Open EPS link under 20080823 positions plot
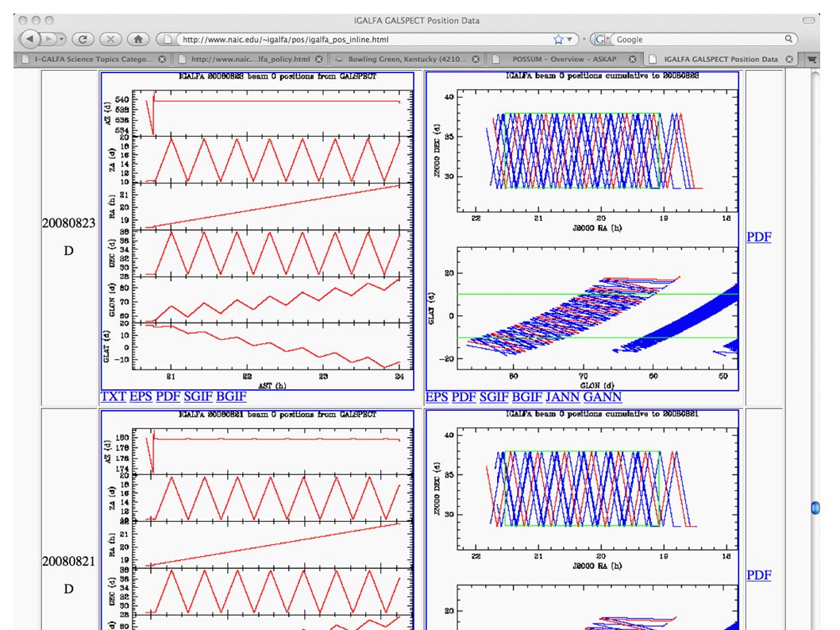Image resolution: width=840 pixels, height=630 pixels. point(141,396)
